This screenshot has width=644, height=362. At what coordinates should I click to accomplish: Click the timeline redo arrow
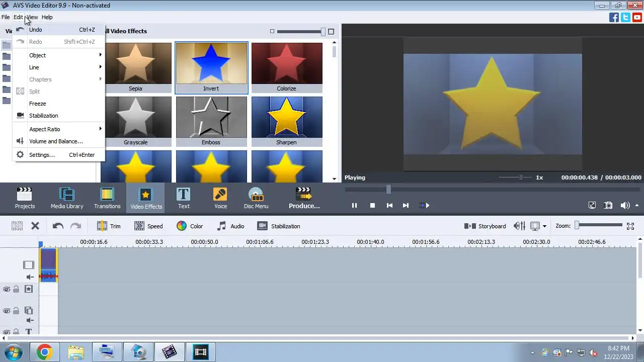[75, 226]
